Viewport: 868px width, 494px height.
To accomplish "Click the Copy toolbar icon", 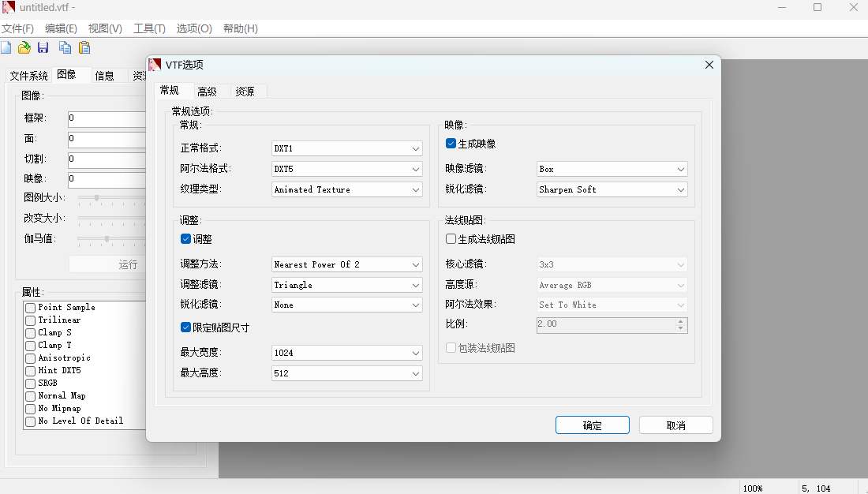I will click(65, 48).
